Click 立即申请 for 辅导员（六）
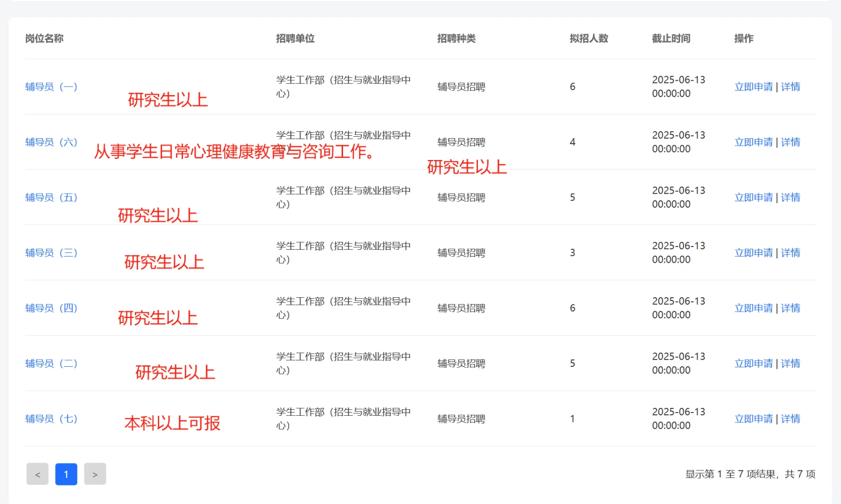841x504 pixels. [x=753, y=142]
